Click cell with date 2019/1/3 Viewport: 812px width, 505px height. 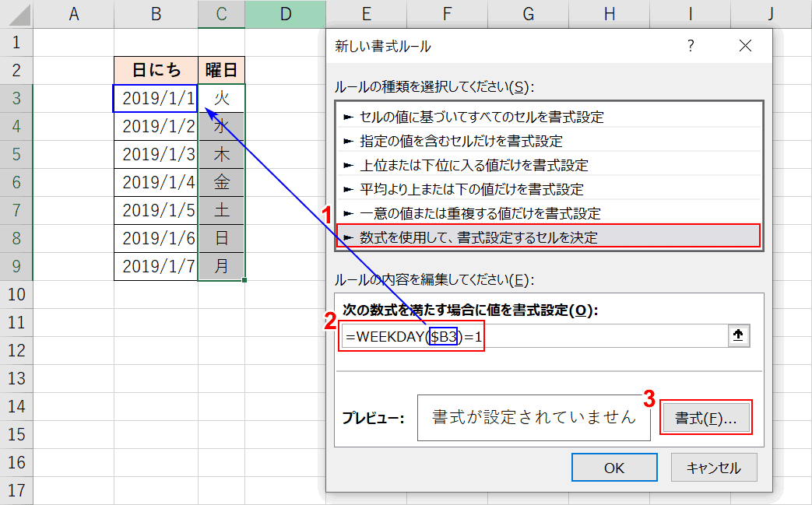click(x=156, y=154)
